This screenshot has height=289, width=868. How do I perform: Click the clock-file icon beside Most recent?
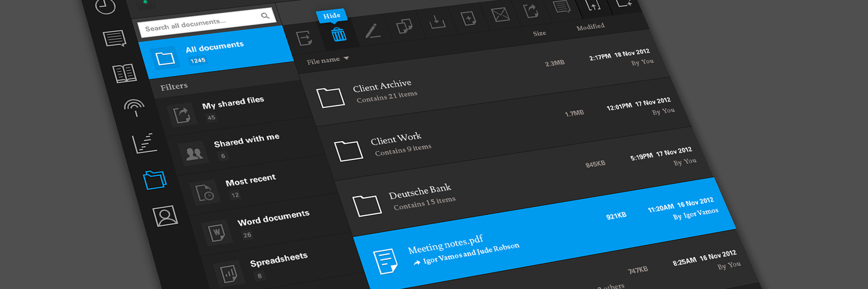(204, 192)
